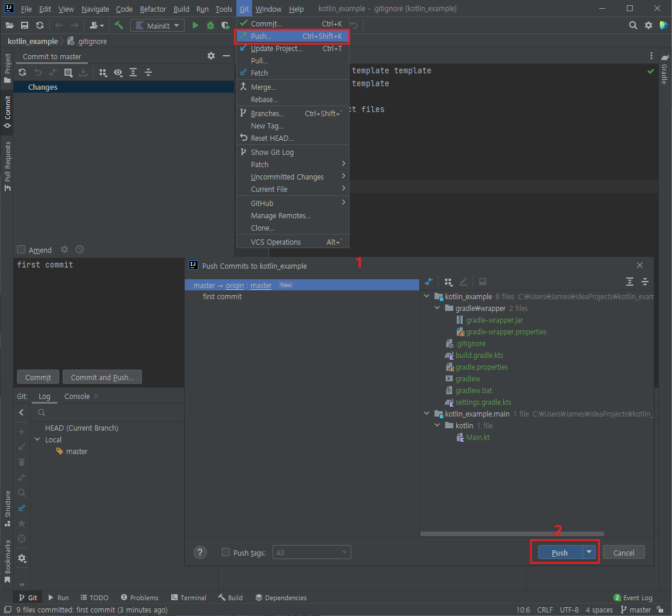Screen dimensions: 672x616
Task: Click the line ending indicator CRLF in status bar
Action: (545, 610)
